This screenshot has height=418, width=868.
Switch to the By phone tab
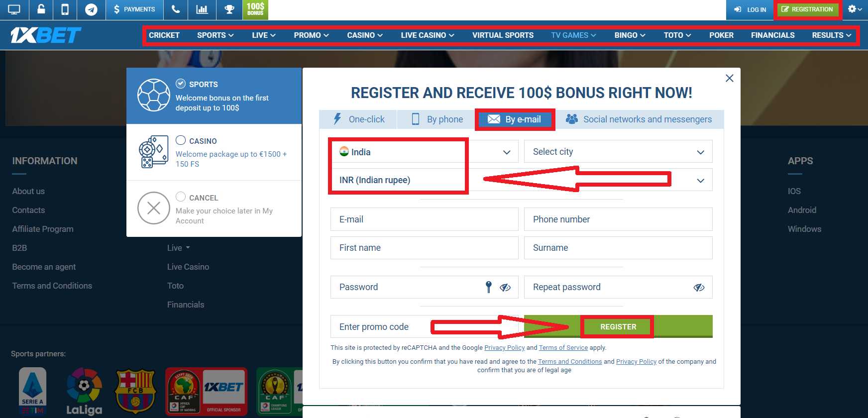(x=437, y=119)
